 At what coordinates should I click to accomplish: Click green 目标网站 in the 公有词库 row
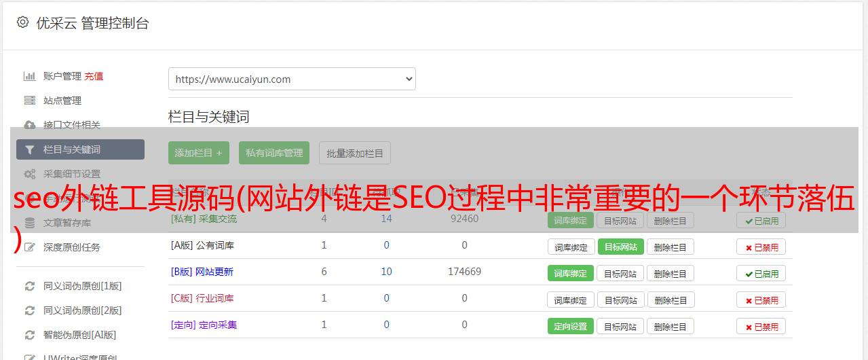click(620, 247)
